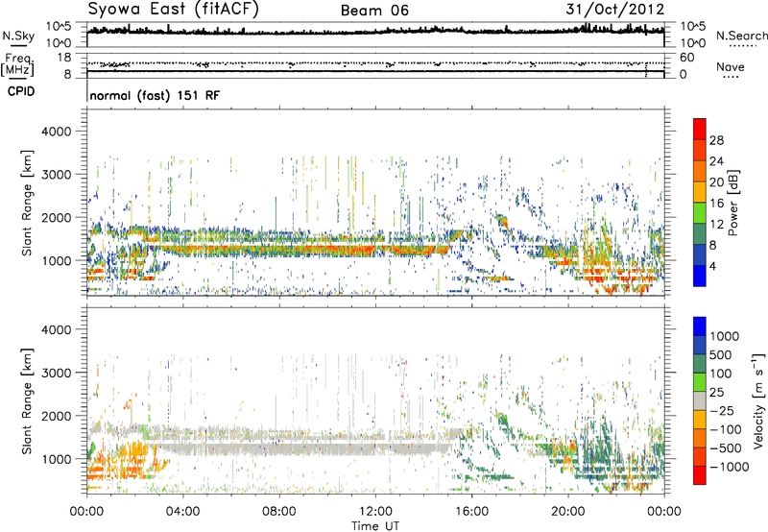This screenshot has width=768, height=532.
Task: Pick the red bottom segment of Velocity color bar
Action: tap(700, 475)
